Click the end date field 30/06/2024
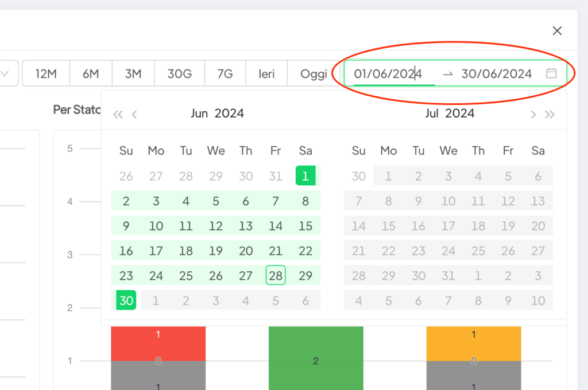This screenshot has width=588, height=390. coord(497,73)
